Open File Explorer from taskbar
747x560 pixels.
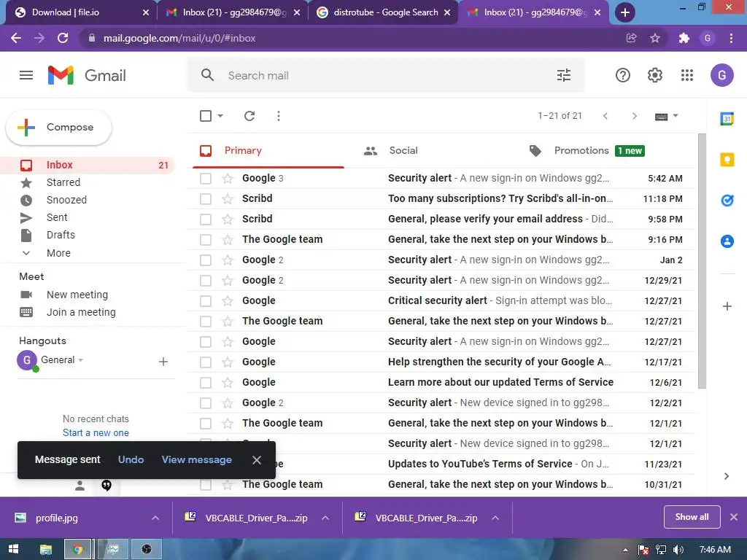pyautogui.click(x=46, y=550)
